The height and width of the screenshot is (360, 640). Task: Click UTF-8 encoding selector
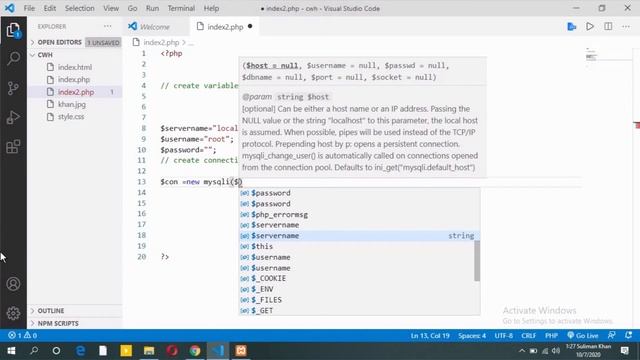504,336
